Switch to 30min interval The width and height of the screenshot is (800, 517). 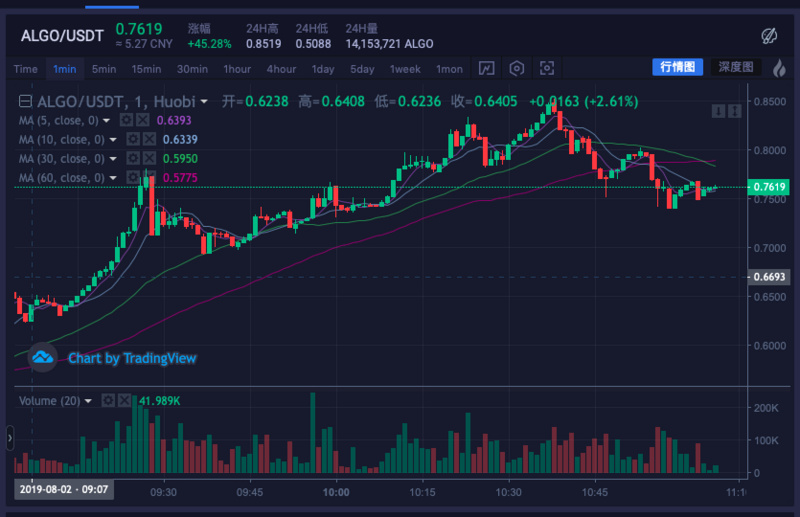tap(192, 69)
